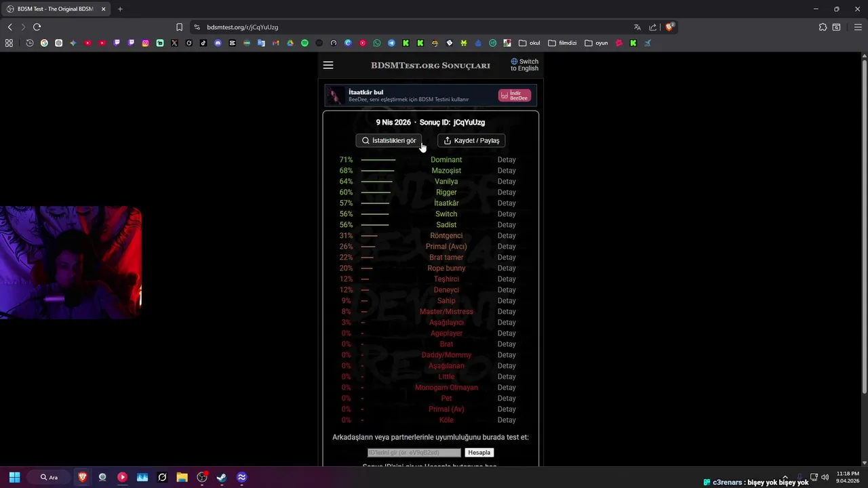Click the Switch to English globe link

[524, 65]
